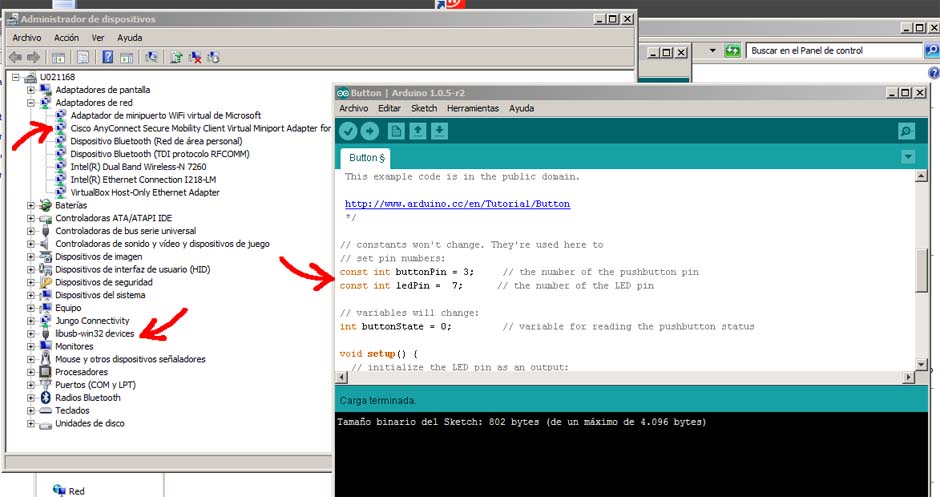This screenshot has width=940, height=497.
Task: Click the Properties icon in Device Manager toolbar
Action: click(83, 58)
